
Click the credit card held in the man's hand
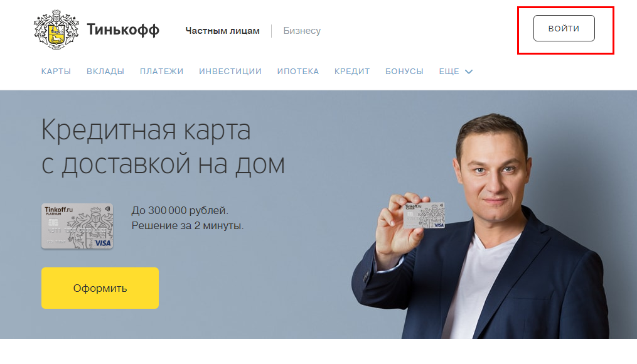424,215
